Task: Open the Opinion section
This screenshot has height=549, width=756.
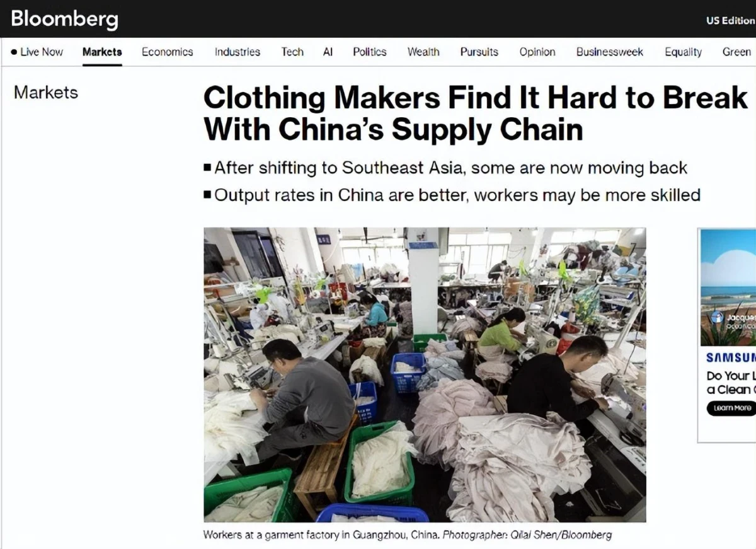Action: pos(537,52)
